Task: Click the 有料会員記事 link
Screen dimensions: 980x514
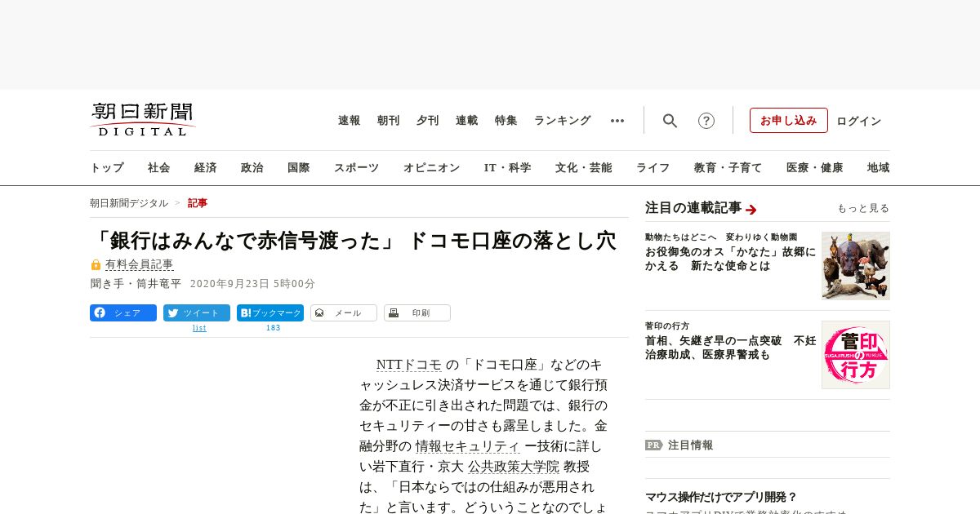Action: point(140,264)
